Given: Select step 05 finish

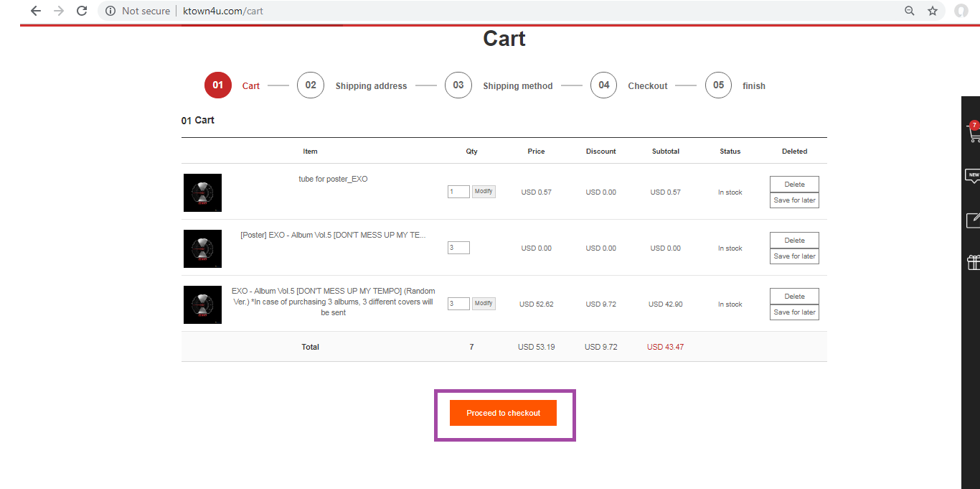Looking at the screenshot, I should click(x=719, y=85).
